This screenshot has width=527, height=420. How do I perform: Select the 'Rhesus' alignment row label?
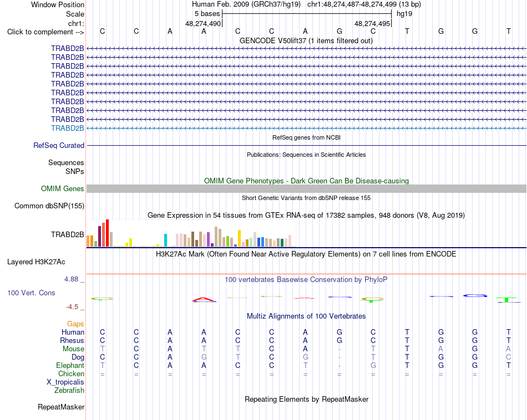(x=72, y=340)
